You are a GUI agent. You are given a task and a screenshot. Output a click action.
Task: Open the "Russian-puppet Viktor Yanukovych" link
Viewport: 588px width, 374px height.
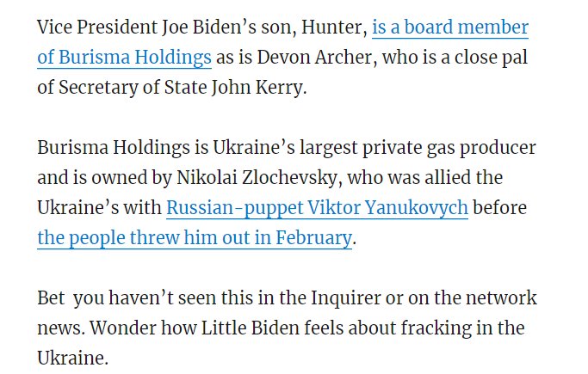click(x=317, y=208)
